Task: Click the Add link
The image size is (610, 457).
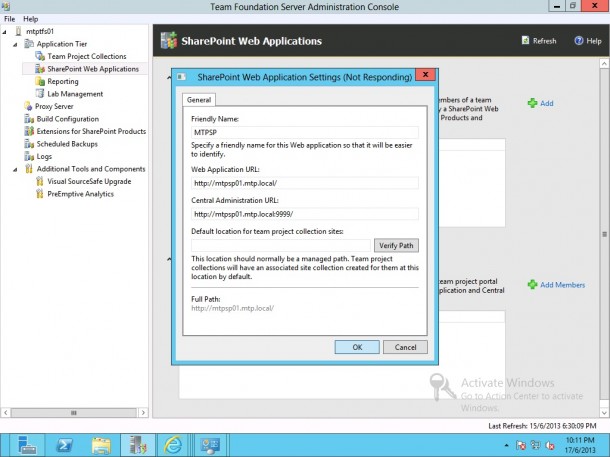Action: (x=547, y=103)
